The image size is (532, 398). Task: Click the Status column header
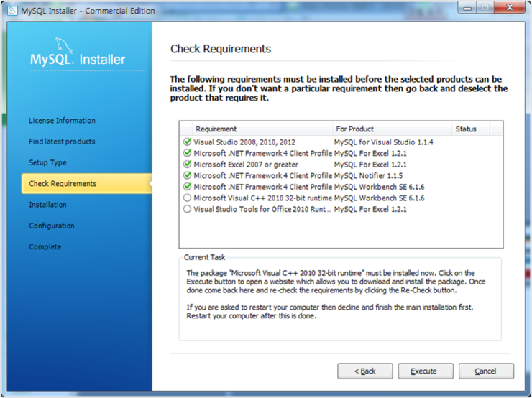click(471, 129)
